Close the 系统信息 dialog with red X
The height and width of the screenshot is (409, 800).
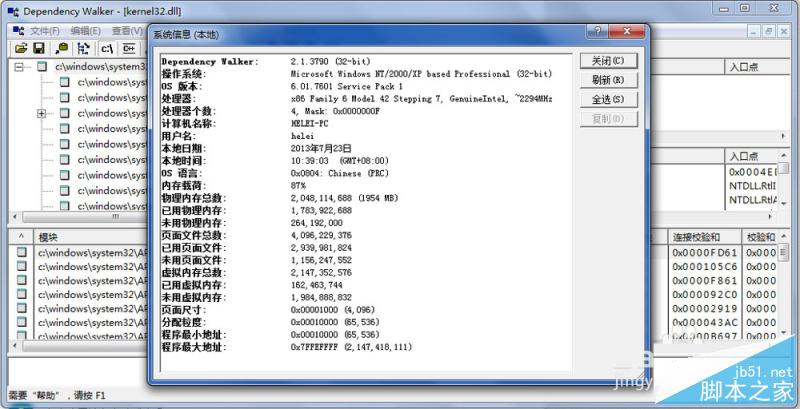click(628, 32)
